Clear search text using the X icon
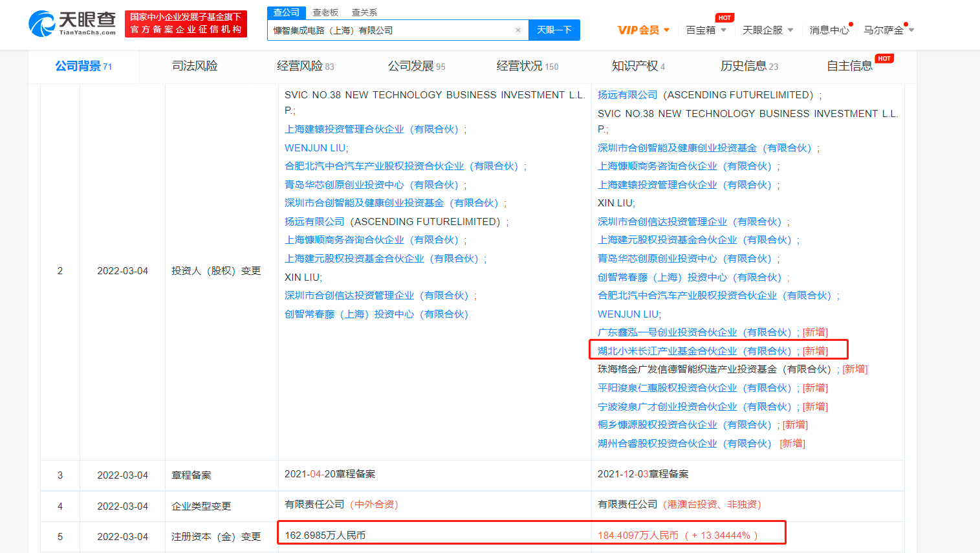 (x=517, y=30)
